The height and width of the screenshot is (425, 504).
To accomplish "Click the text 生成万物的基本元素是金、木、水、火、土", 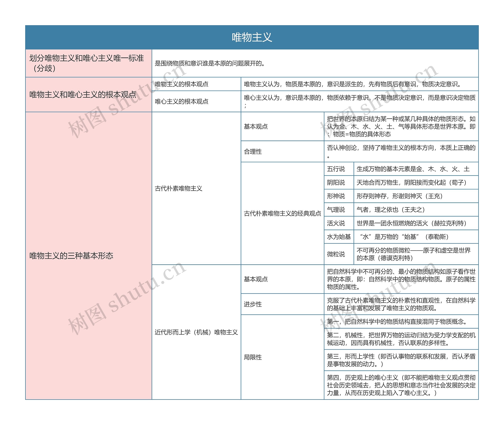I will (413, 169).
